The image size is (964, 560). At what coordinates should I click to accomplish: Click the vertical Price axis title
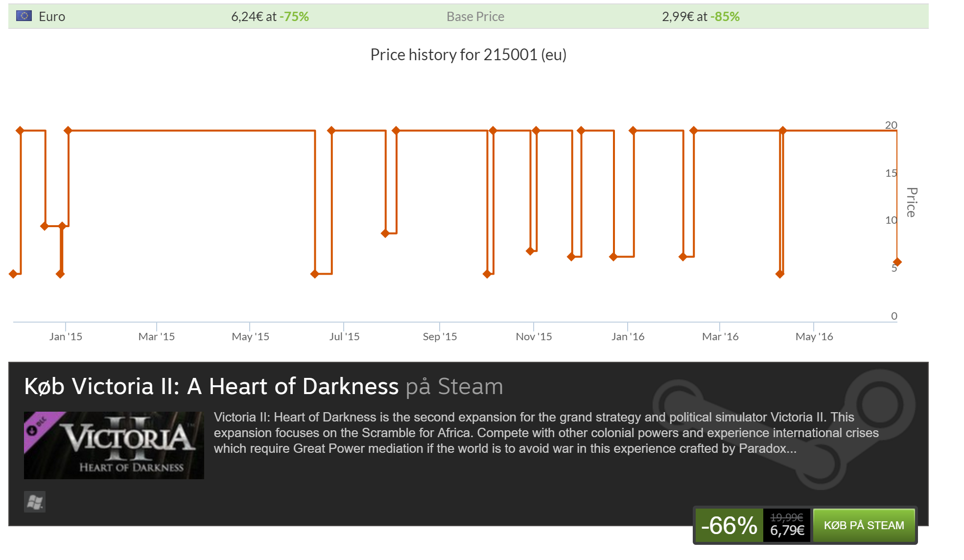pos(911,202)
